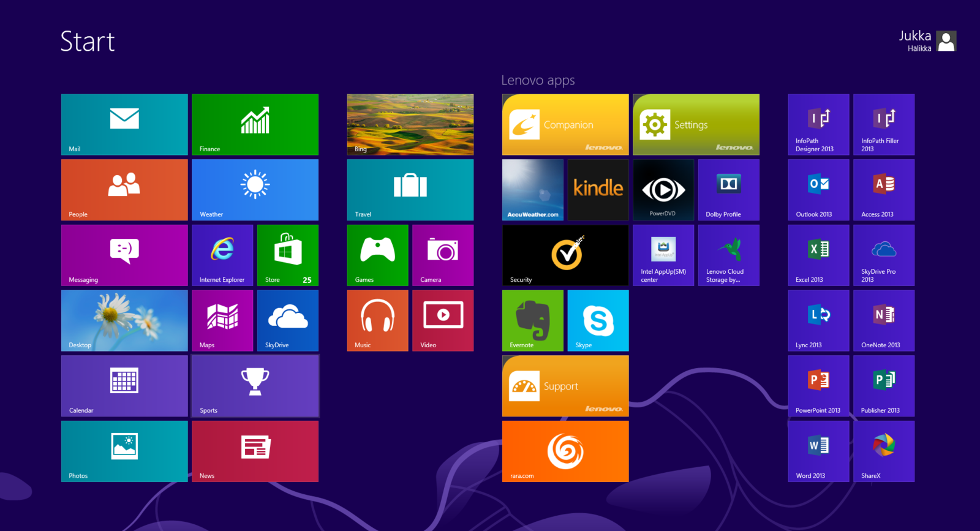The width and height of the screenshot is (980, 531).
Task: Launch PowerDVD tile
Action: coord(663,190)
